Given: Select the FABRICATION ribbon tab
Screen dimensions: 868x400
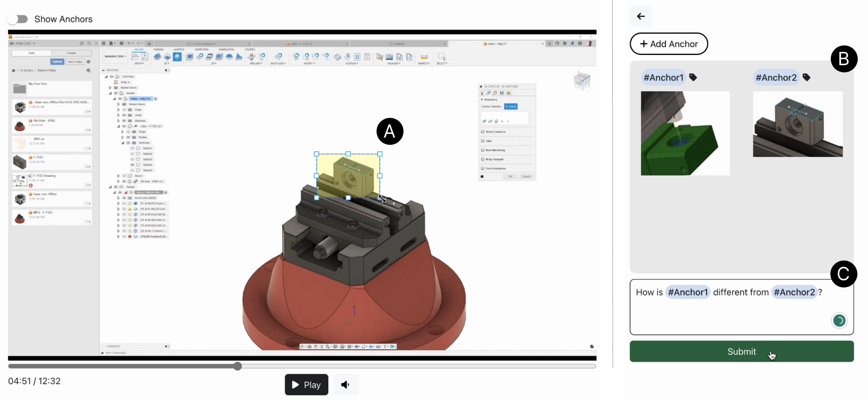Looking at the screenshot, I should point(226,49).
